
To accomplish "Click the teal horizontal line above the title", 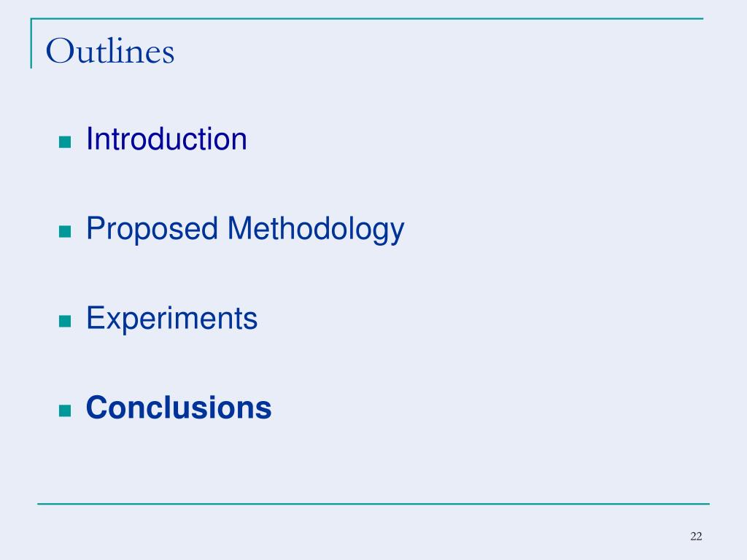I will click(x=367, y=18).
